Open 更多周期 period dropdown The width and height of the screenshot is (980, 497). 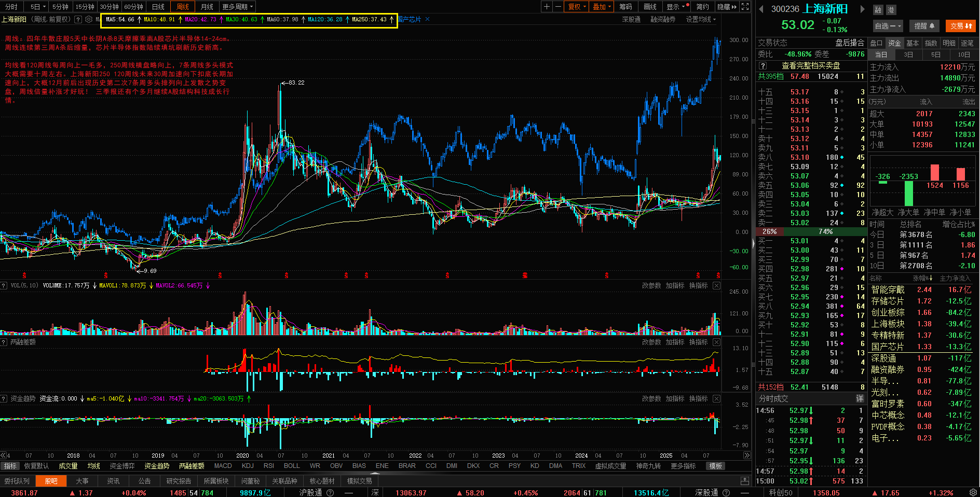point(238,7)
